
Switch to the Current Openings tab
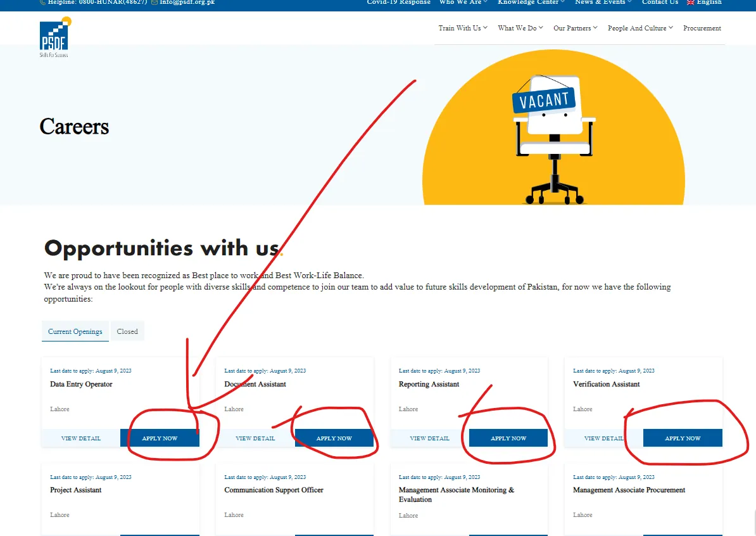[75, 331]
